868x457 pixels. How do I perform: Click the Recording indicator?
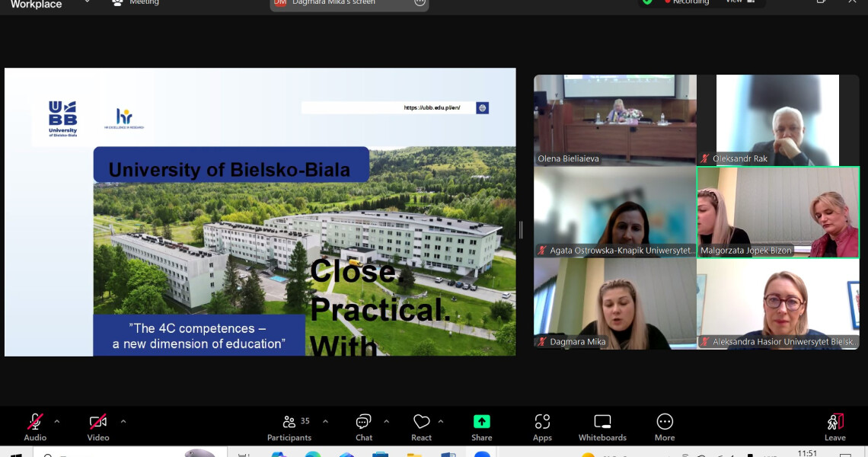[686, 2]
